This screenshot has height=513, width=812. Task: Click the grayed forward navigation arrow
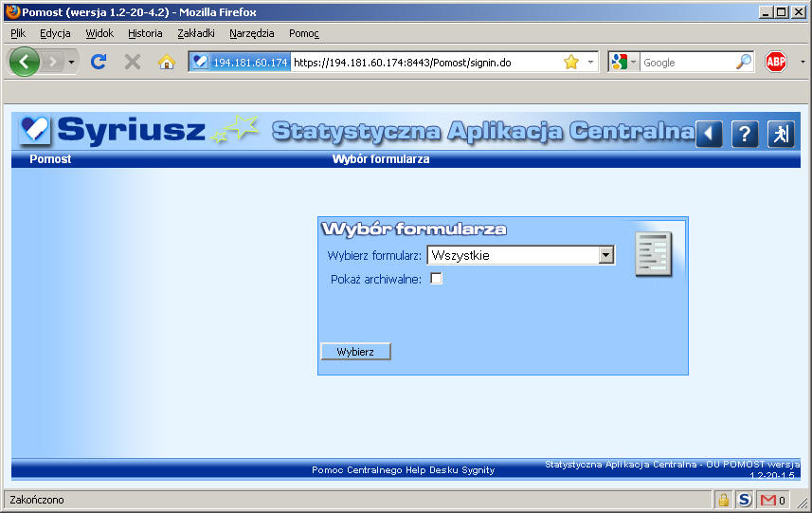(x=52, y=63)
